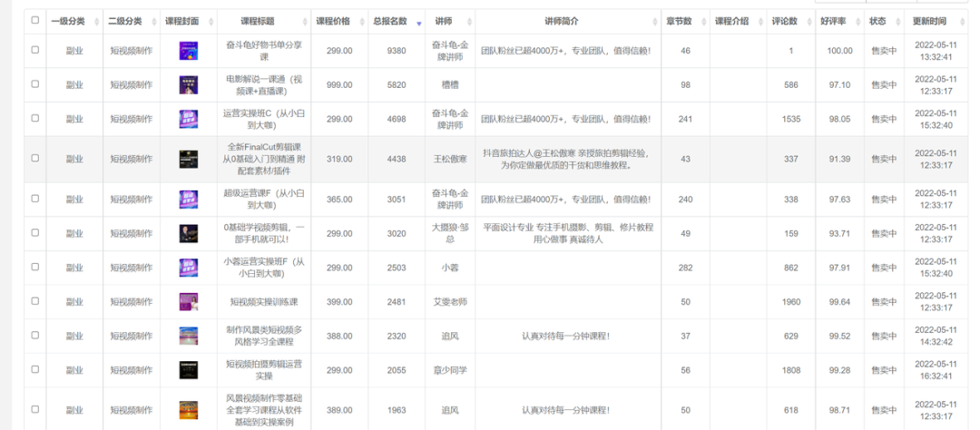Image resolution: width=980 pixels, height=430 pixels.
Task: Click course title 电影解说一课通（视频课+直播课）
Action: (x=264, y=85)
